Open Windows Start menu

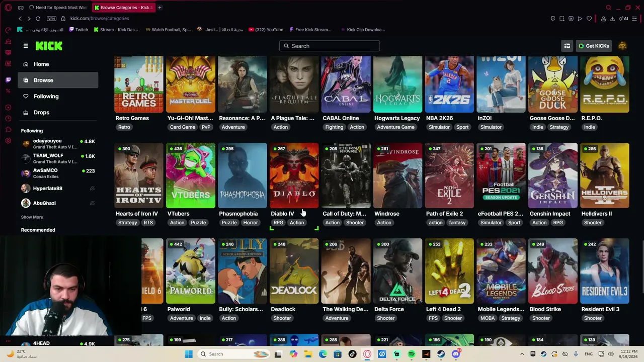(189, 354)
